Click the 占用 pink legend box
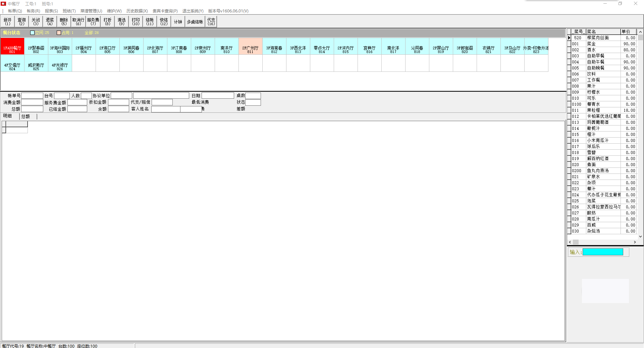The image size is (644, 348). 59,33
